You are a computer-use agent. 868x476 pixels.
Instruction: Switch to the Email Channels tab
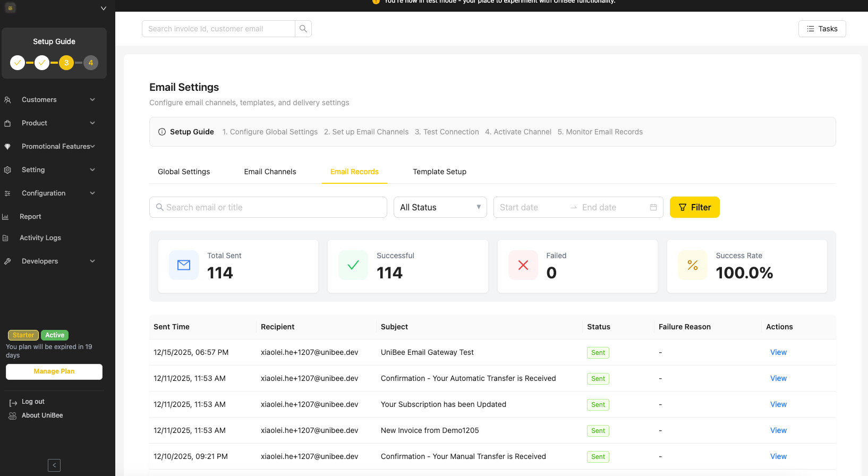[270, 172]
